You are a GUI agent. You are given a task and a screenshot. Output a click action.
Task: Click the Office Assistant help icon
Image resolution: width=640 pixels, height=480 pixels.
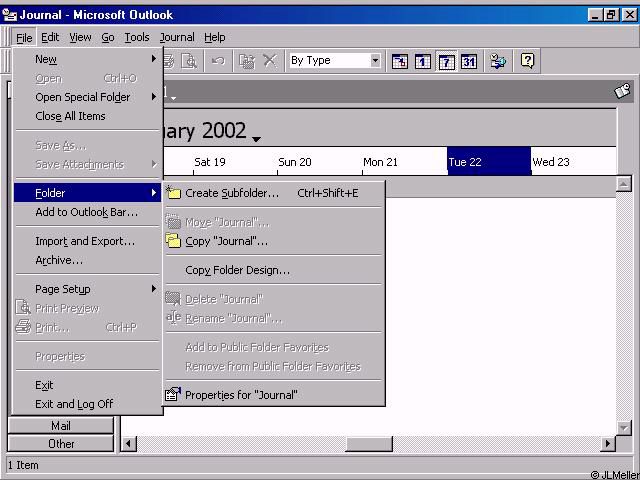527,61
